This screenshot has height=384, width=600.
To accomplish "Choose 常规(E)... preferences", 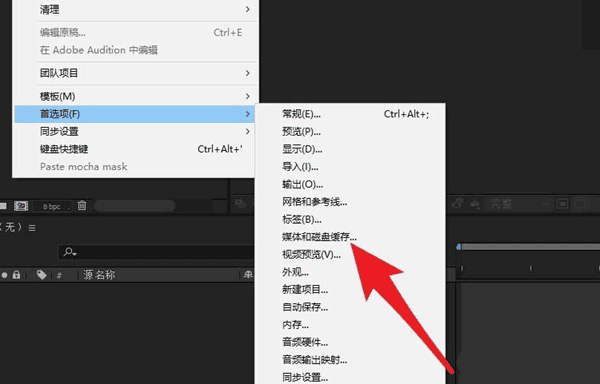I will coord(350,114).
